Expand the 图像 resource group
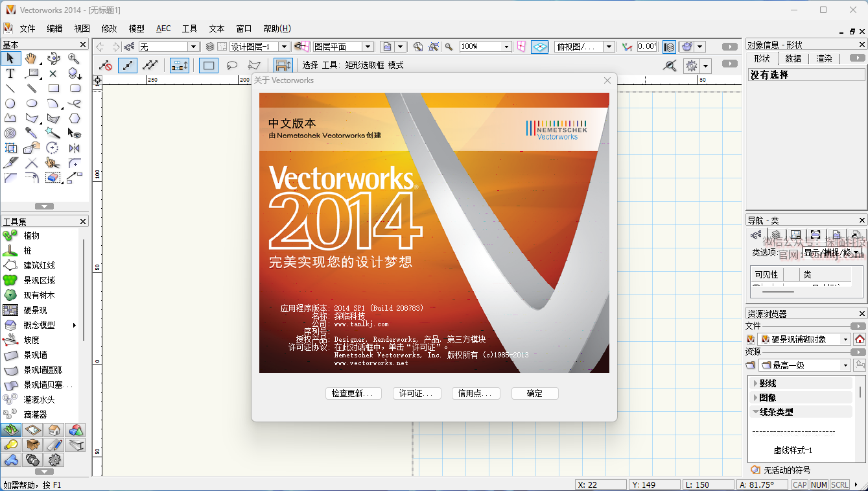The image size is (868, 491). 755,398
